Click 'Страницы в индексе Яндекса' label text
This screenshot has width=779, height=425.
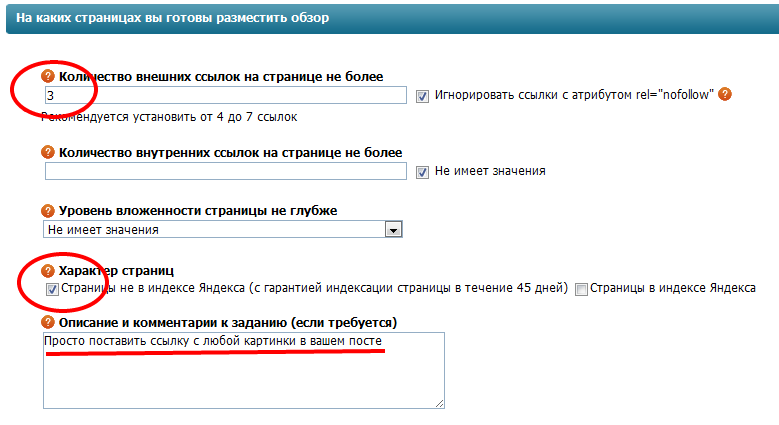673,289
